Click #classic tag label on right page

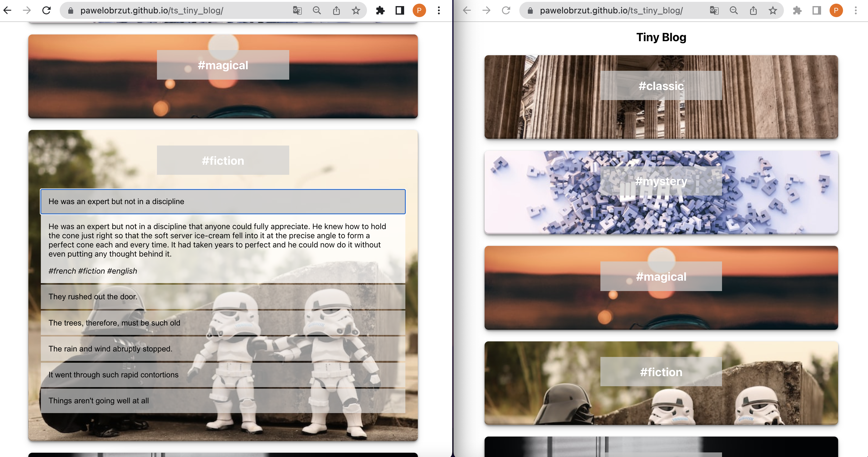(661, 86)
